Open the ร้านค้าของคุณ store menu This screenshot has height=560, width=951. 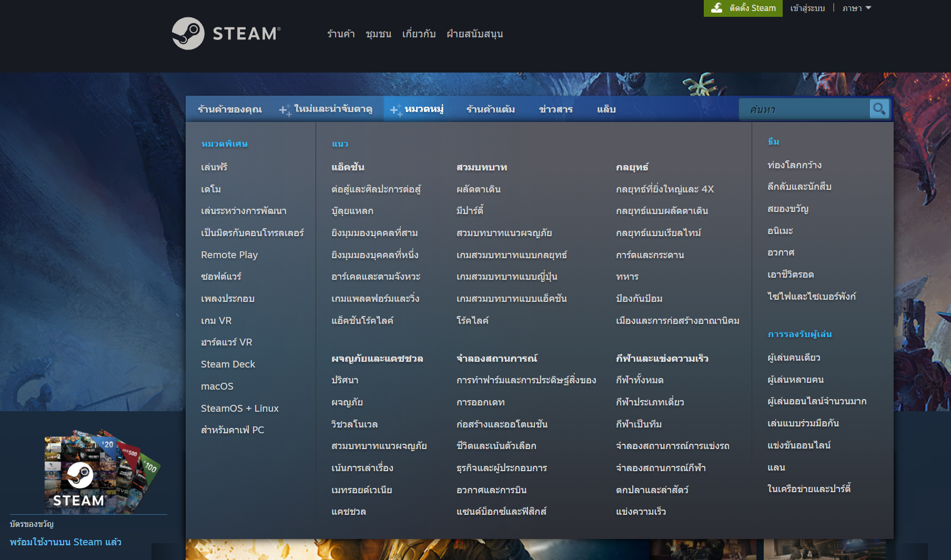pyautogui.click(x=230, y=109)
